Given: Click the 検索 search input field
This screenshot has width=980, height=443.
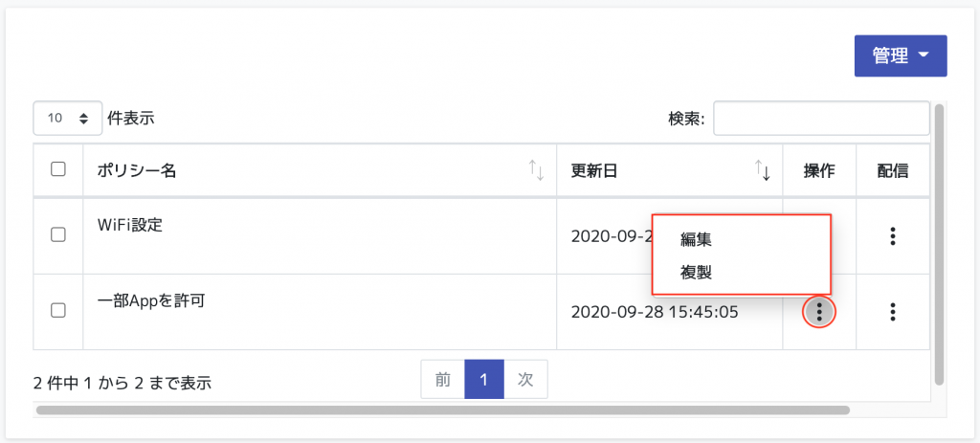Looking at the screenshot, I should pos(821,118).
